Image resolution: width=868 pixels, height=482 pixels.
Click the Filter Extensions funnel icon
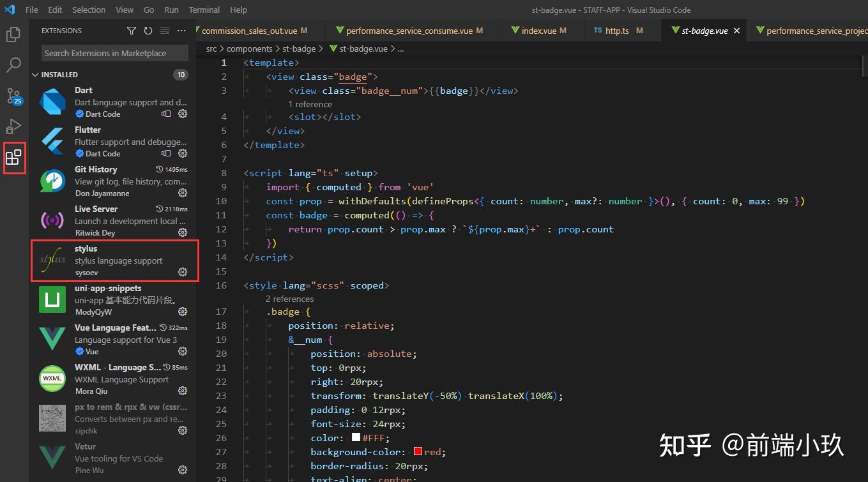click(132, 30)
